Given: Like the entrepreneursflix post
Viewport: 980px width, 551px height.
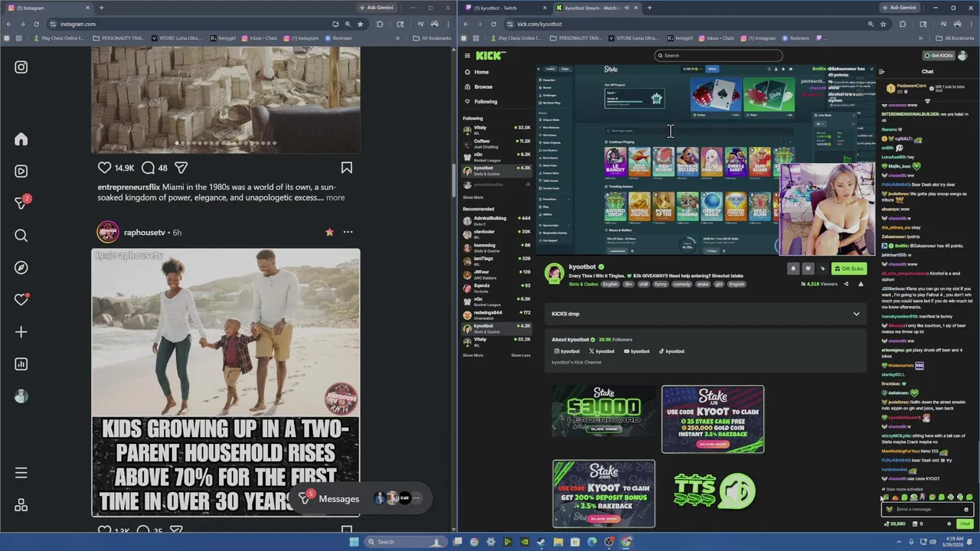Looking at the screenshot, I should tap(105, 168).
